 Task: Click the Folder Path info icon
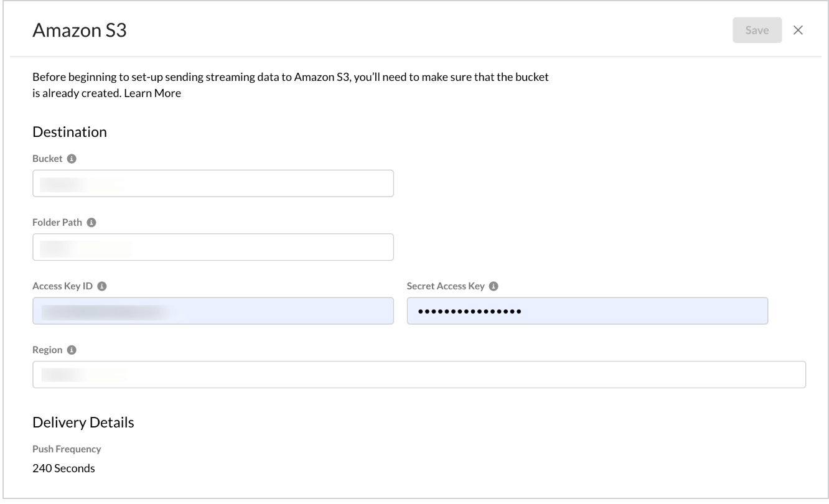tap(91, 222)
